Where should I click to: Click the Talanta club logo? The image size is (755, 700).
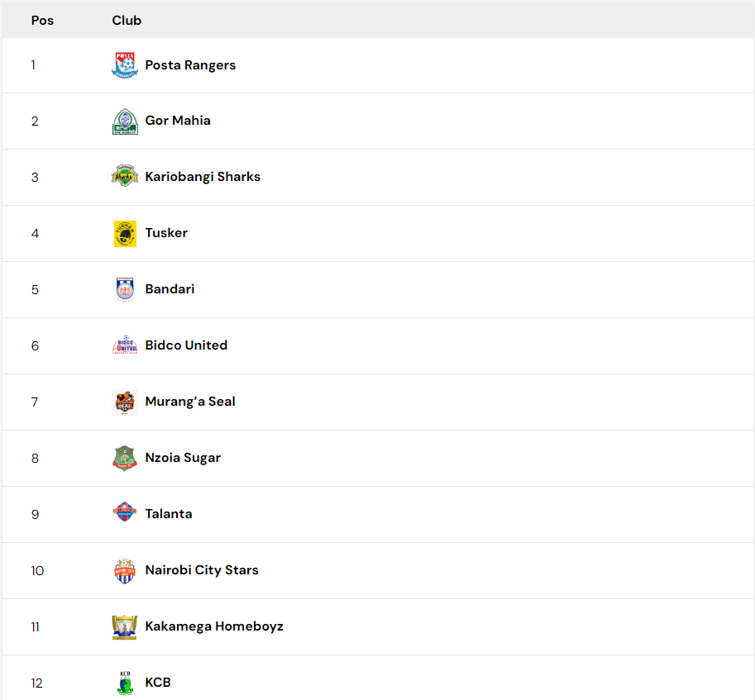(125, 512)
